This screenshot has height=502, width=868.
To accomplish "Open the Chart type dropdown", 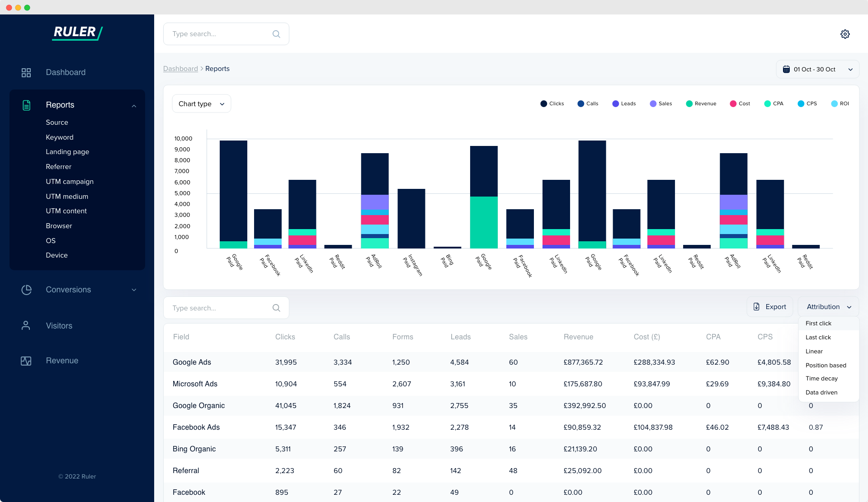I will point(201,103).
